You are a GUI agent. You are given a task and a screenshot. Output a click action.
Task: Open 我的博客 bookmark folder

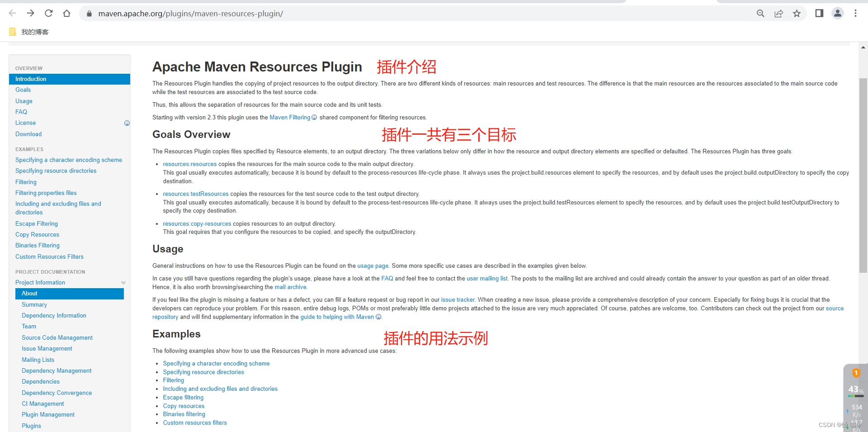(29, 32)
